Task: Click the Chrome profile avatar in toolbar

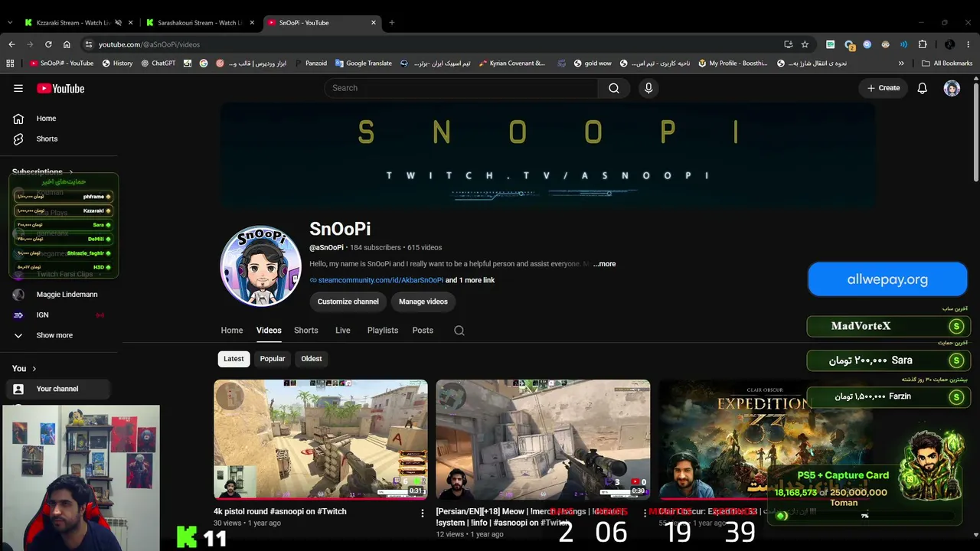Action: point(949,44)
